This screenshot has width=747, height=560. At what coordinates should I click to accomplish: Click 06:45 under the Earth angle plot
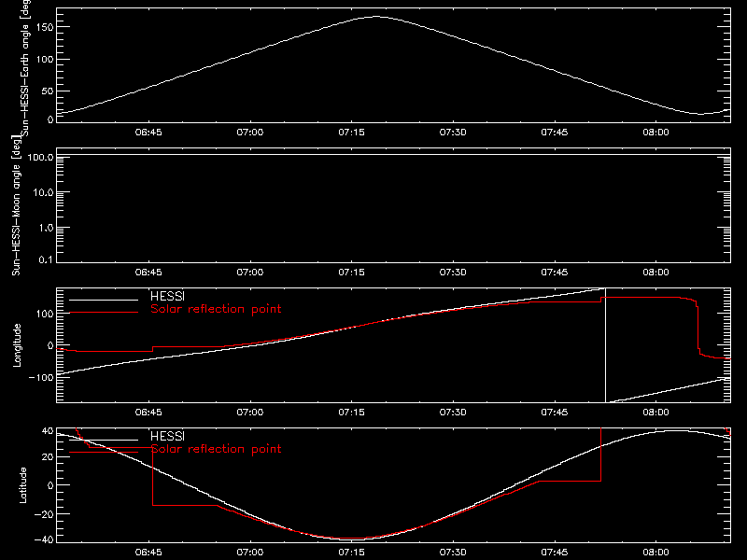pyautogui.click(x=148, y=133)
